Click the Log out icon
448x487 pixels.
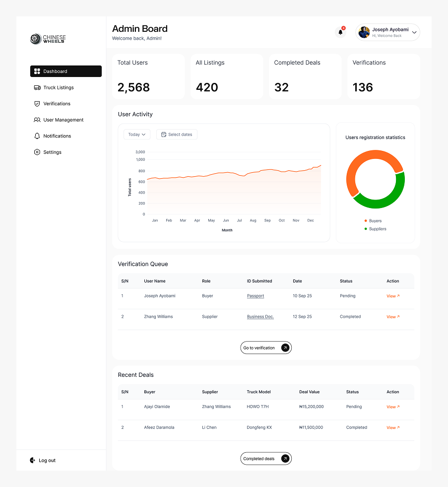click(33, 460)
